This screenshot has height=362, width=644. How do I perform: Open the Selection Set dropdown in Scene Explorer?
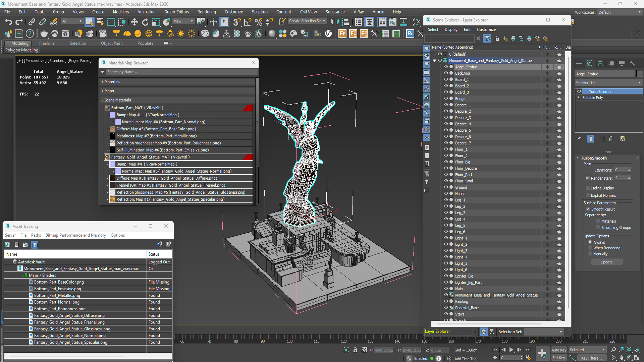point(543,332)
